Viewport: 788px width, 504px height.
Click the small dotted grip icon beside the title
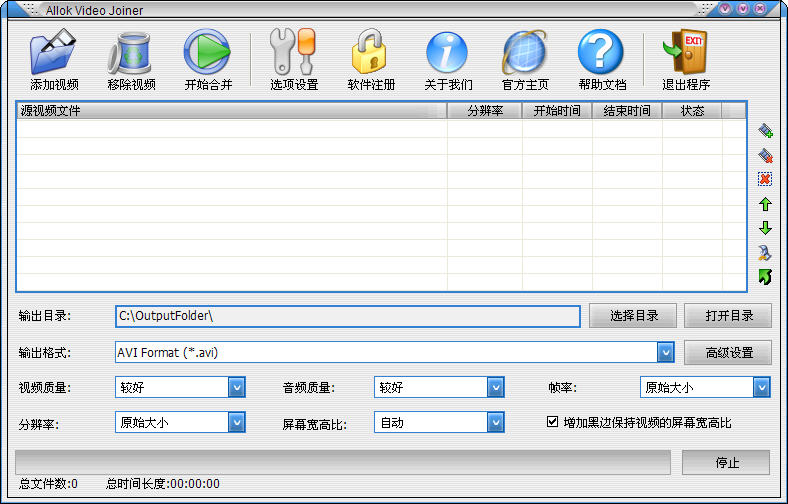coord(30,9)
